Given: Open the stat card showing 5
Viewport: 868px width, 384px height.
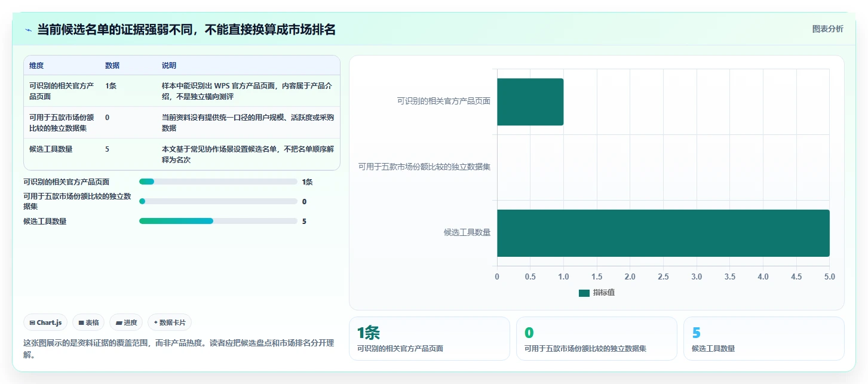Looking at the screenshot, I should (x=763, y=339).
